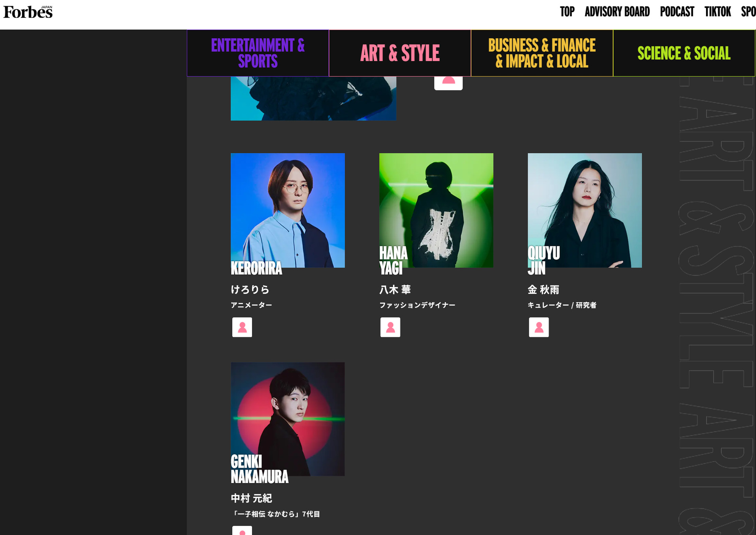Image resolution: width=756 pixels, height=535 pixels.
Task: Click the partially hidden profile icon at top
Action: (x=448, y=83)
